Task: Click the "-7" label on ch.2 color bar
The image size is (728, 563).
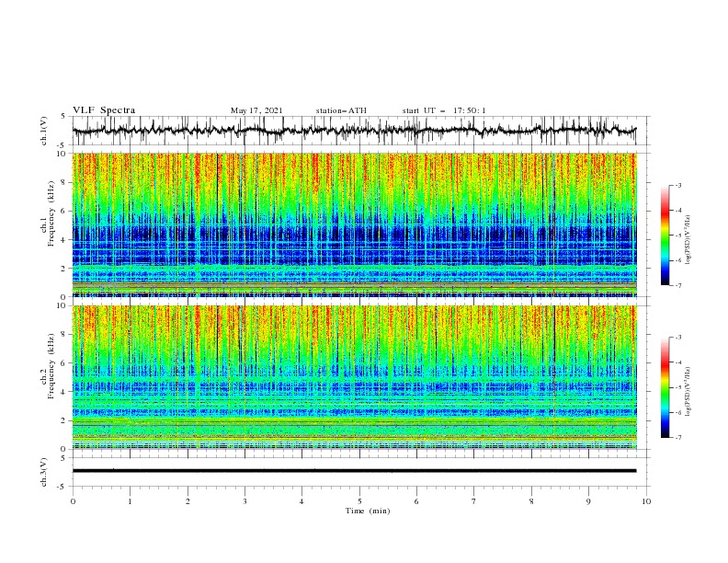Action: 677,437
